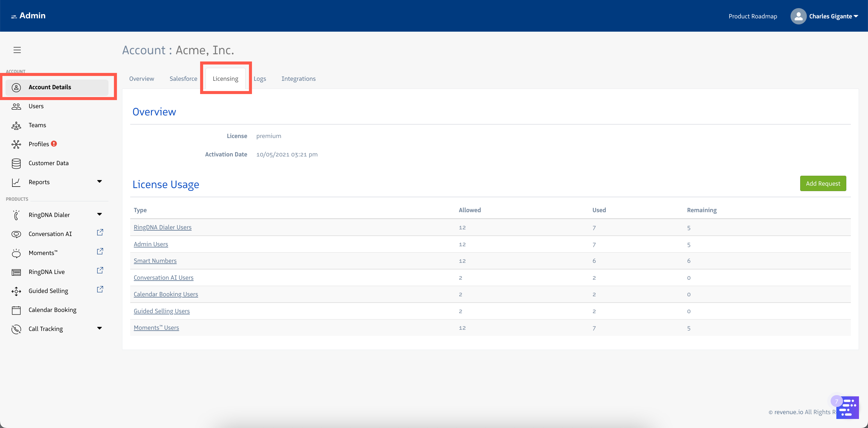Switch to the Overview tab
The image size is (868, 428).
tap(142, 79)
